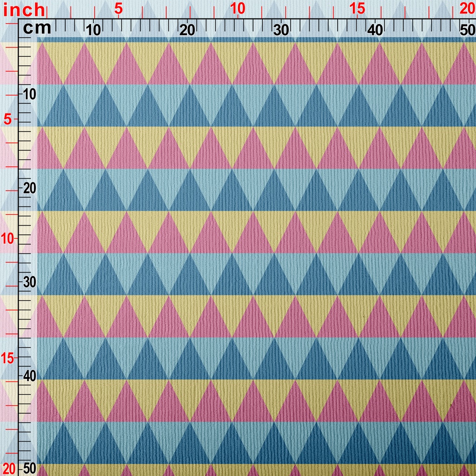Select the 20 inch mark on top ruler

[467, 8]
